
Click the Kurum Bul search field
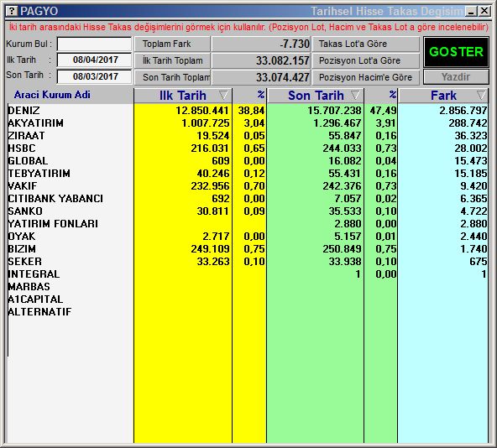click(95, 44)
